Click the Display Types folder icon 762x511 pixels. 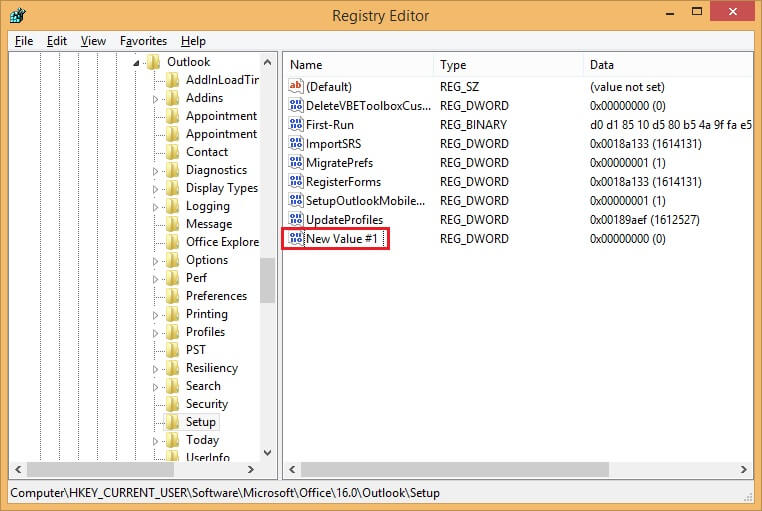[173, 187]
